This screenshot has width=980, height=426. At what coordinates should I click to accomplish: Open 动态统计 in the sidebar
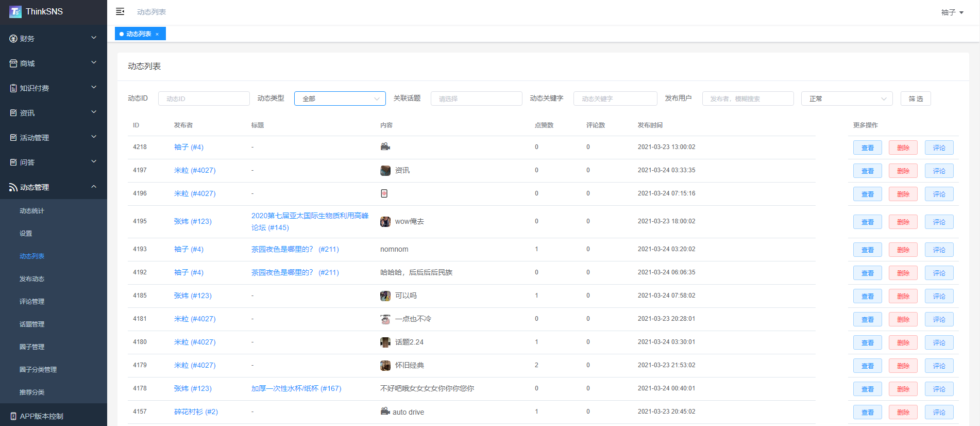[x=32, y=211]
